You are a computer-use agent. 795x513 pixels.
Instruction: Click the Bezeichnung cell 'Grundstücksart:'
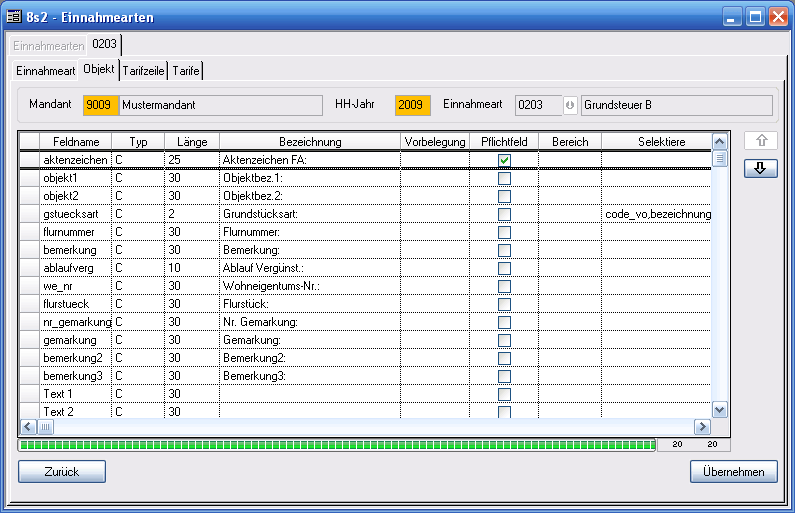click(309, 214)
